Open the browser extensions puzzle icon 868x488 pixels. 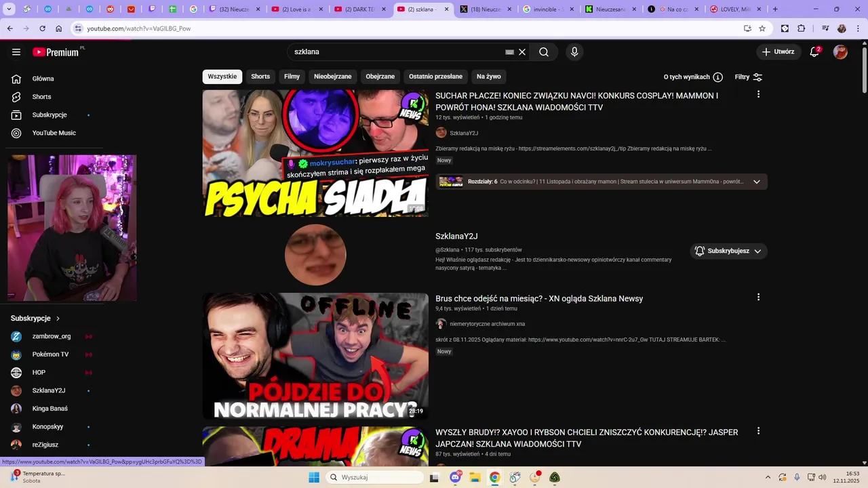point(802,28)
